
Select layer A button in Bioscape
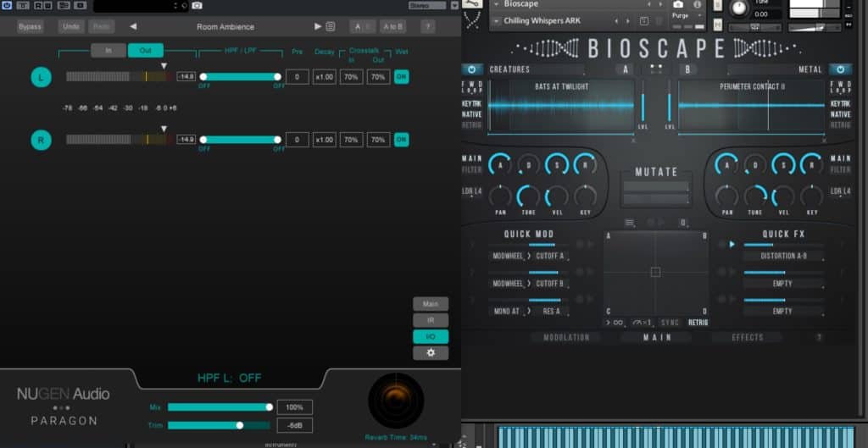click(x=625, y=69)
